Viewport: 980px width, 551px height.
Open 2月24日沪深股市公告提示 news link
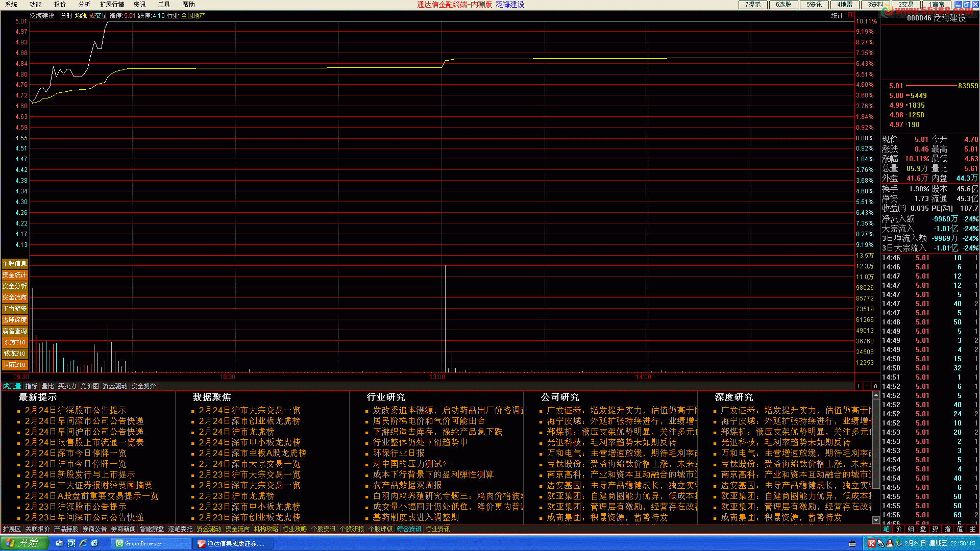click(76, 410)
